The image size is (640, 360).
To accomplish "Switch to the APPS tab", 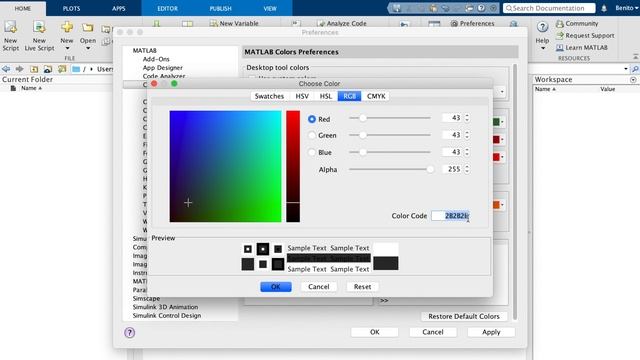I will [119, 8].
